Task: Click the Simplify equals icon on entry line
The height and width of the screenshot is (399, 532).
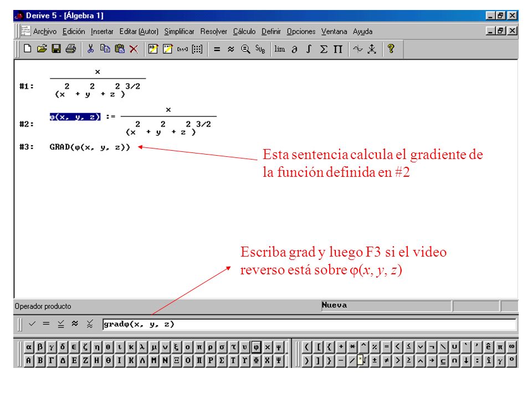Action: point(46,324)
